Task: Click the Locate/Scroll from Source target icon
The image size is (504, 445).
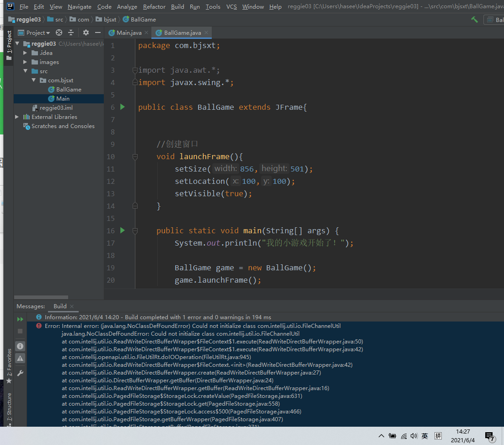Action: click(x=59, y=32)
